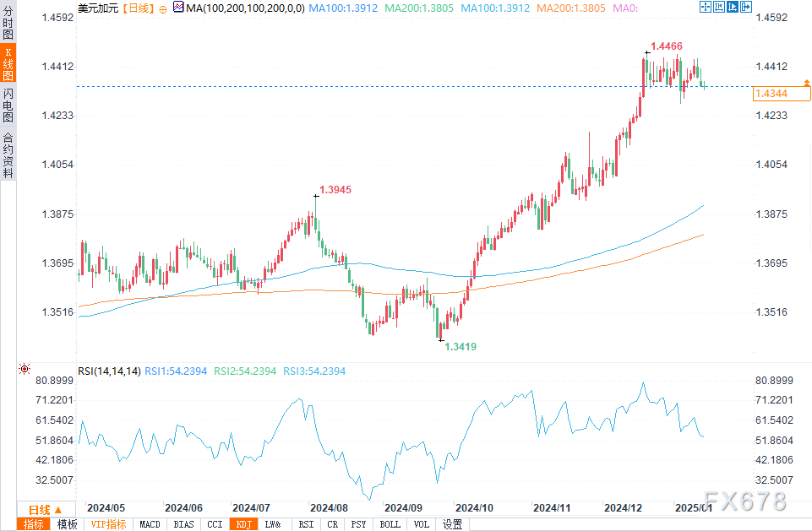Click the green MA200:1.3805 value
This screenshot has height=531, width=812.
click(x=419, y=8)
